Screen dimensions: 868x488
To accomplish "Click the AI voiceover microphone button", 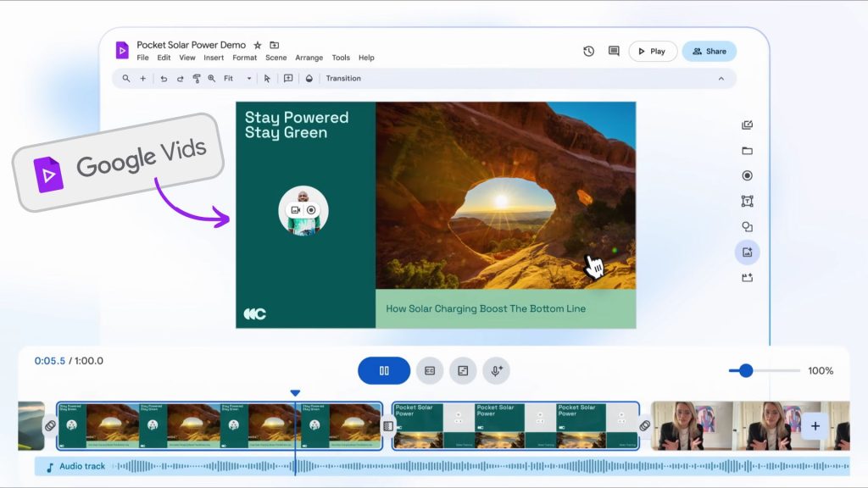I will (x=496, y=371).
